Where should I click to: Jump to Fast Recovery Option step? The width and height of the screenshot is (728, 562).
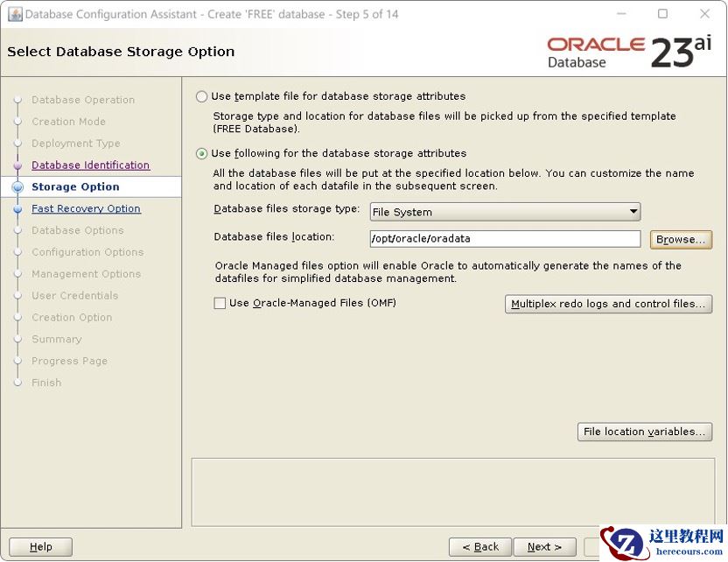pyautogui.click(x=86, y=208)
